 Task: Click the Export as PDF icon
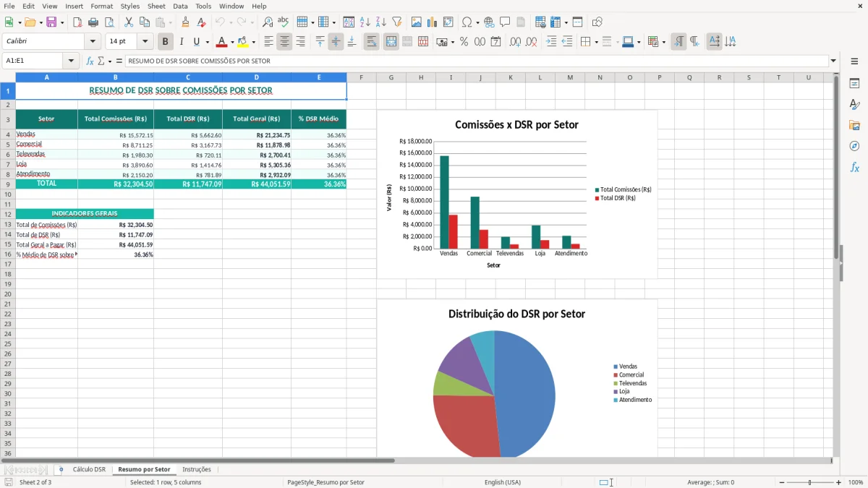point(77,22)
